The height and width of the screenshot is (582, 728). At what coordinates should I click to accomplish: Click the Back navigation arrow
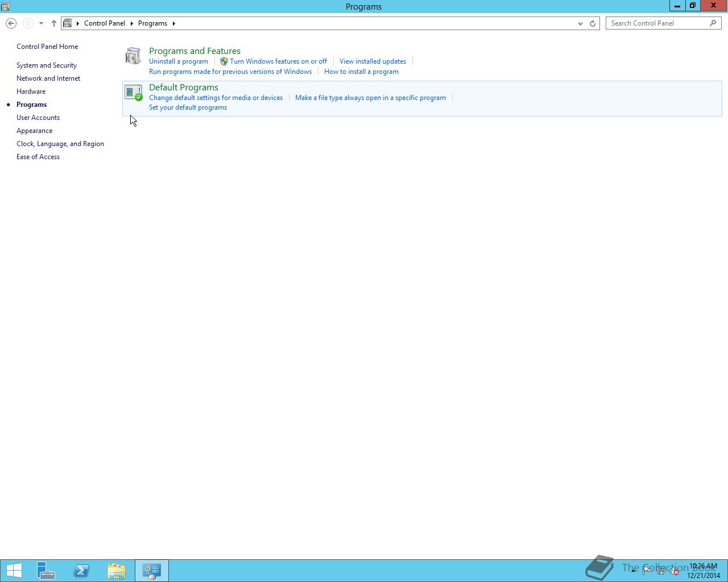click(11, 23)
